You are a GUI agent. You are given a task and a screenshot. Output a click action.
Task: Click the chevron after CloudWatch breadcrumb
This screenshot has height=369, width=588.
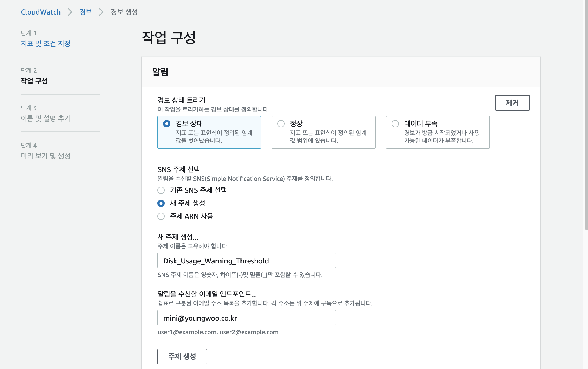pyautogui.click(x=70, y=12)
